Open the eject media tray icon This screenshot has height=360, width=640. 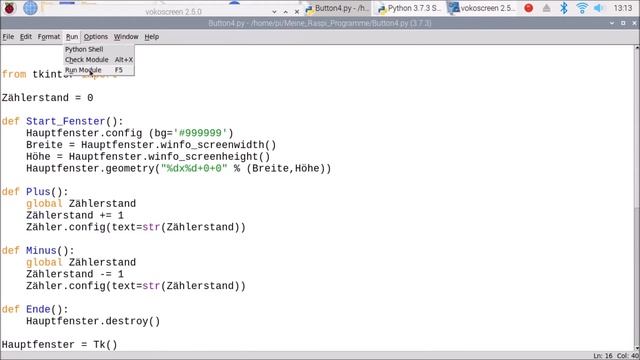pos(546,8)
